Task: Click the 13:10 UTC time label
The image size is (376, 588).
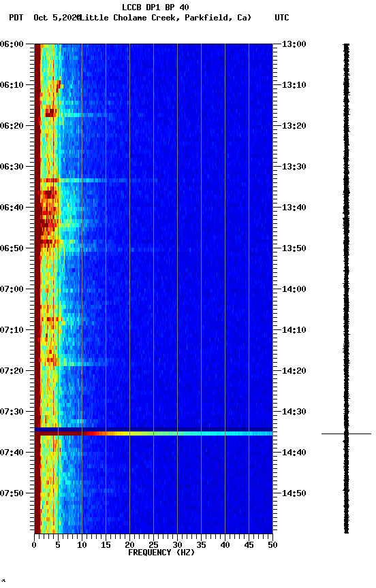Action: (294, 85)
